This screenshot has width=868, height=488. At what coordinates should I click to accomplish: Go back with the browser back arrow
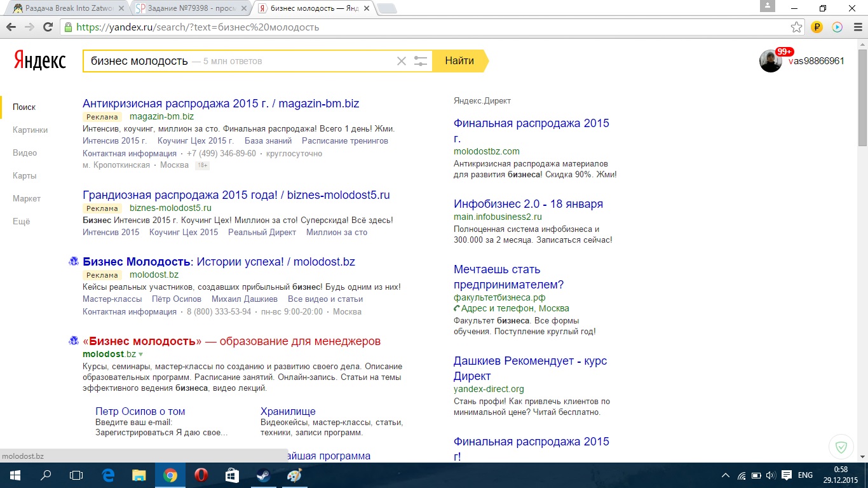(11, 27)
